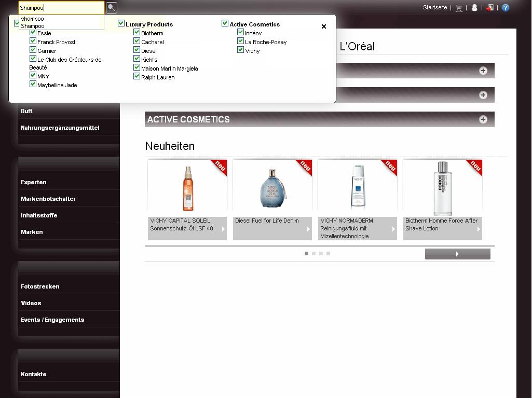532x398 pixels.
Task: Open the shopping cart icon
Action: (459, 8)
